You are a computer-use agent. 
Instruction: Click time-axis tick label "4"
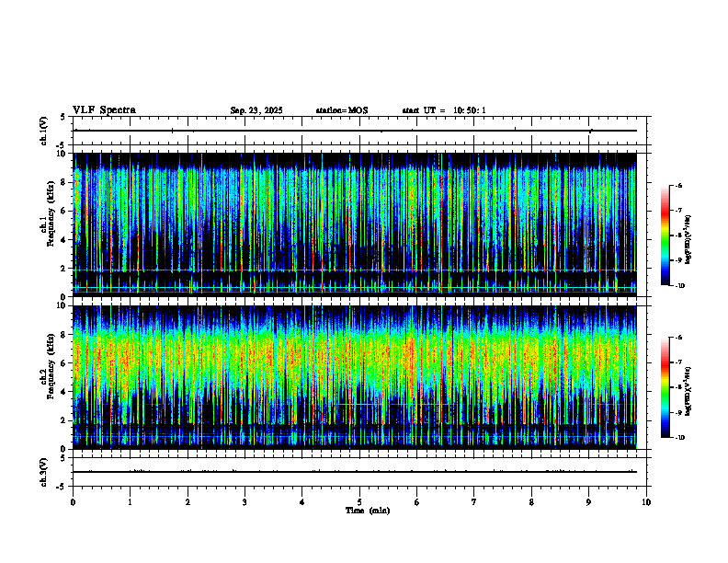click(x=302, y=502)
